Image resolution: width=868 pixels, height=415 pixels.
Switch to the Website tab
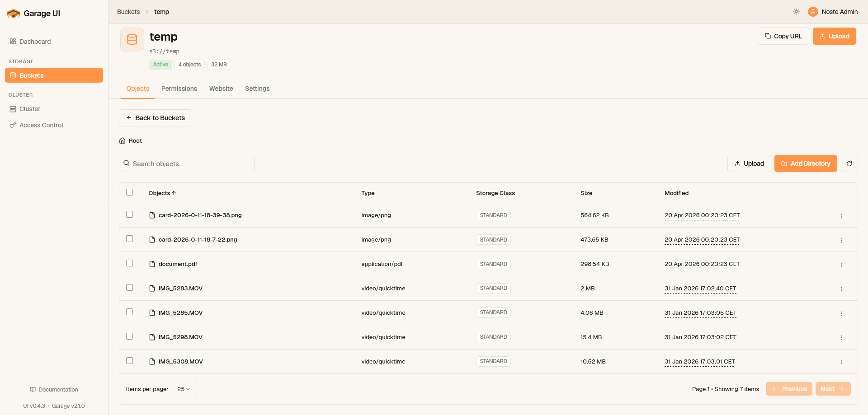tap(221, 89)
